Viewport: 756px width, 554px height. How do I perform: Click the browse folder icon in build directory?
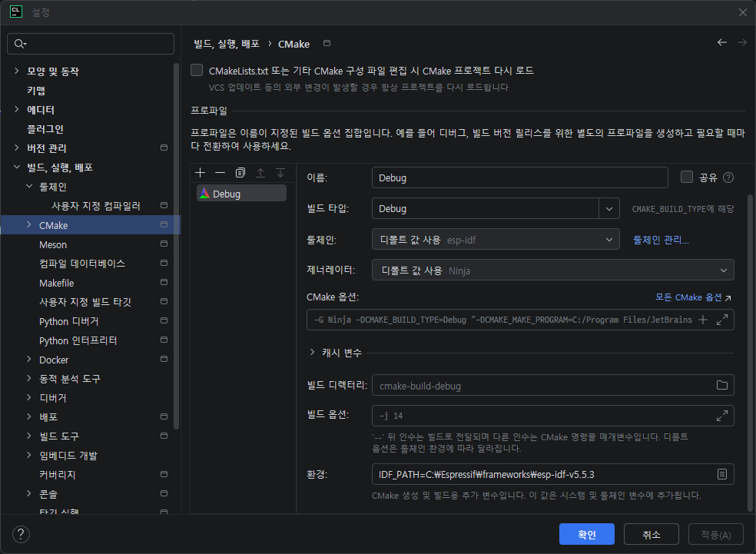(x=721, y=385)
